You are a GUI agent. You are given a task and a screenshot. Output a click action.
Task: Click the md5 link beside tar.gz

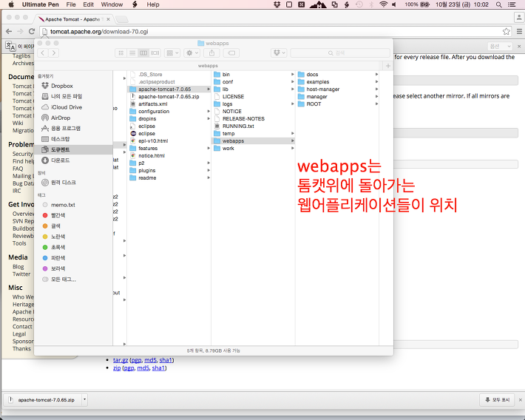[x=150, y=360]
